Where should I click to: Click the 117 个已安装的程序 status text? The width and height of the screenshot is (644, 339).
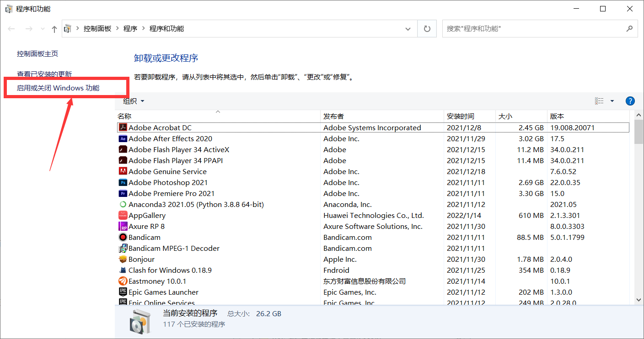(194, 324)
